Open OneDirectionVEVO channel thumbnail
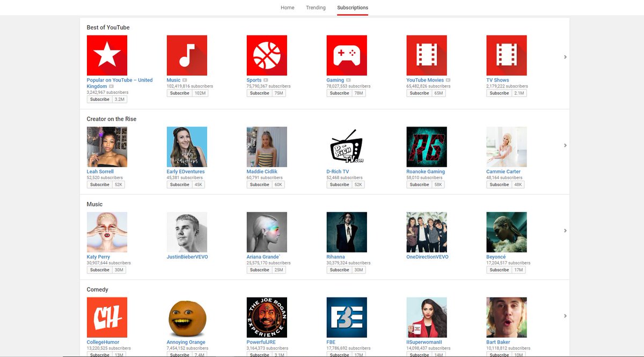644x357 pixels. point(427,232)
